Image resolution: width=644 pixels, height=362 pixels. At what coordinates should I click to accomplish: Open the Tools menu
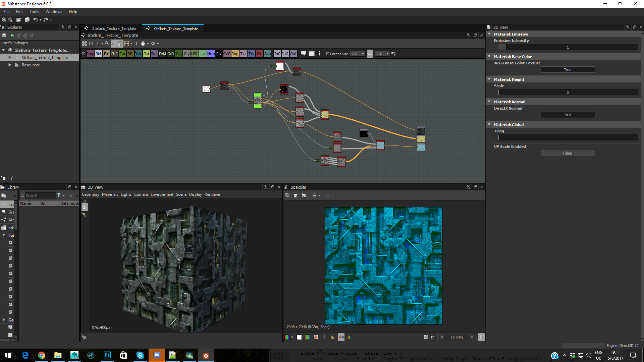click(34, 12)
